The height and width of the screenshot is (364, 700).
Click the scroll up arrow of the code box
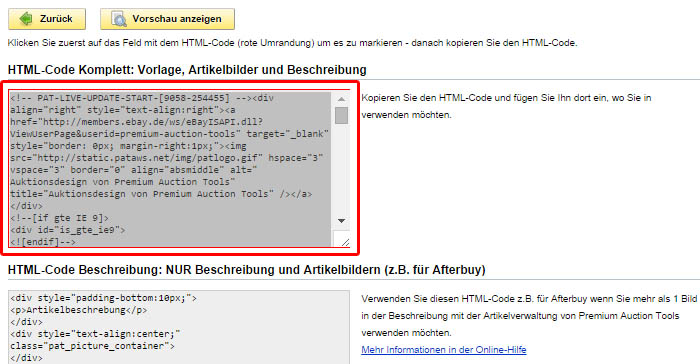tap(342, 99)
